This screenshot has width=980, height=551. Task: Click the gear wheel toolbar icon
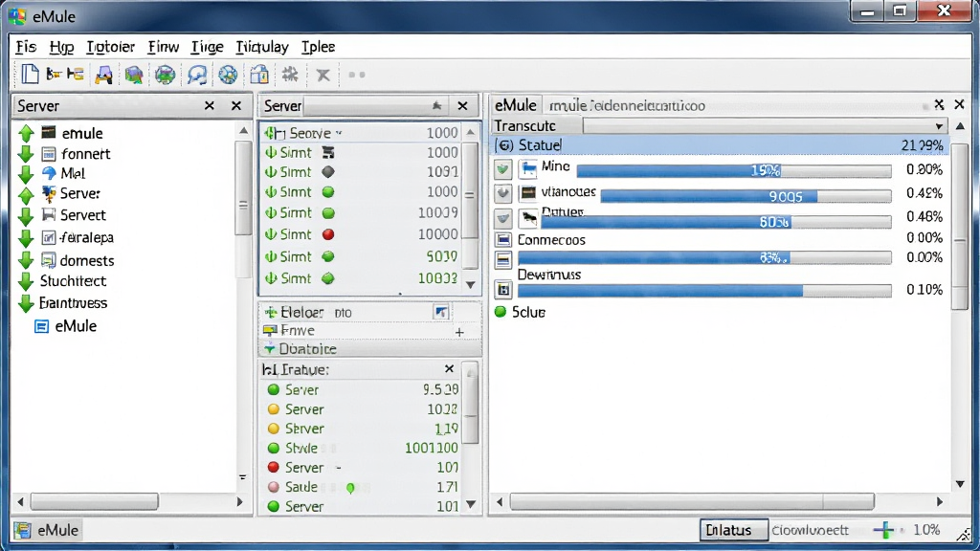tap(228, 75)
